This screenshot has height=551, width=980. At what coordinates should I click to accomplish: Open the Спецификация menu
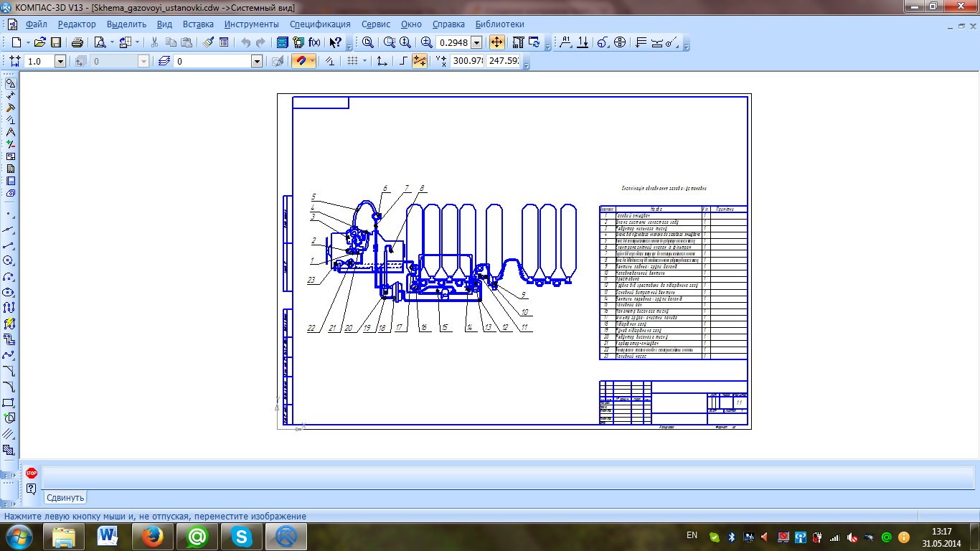pos(320,24)
